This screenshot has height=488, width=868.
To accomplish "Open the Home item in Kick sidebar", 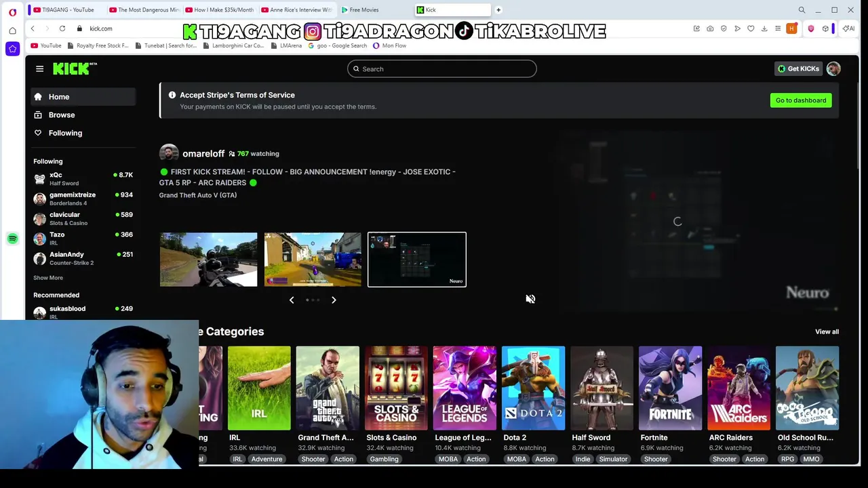I will point(83,97).
